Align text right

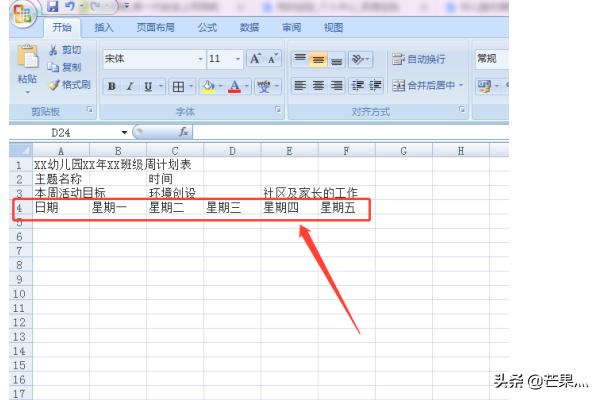pyautogui.click(x=336, y=85)
